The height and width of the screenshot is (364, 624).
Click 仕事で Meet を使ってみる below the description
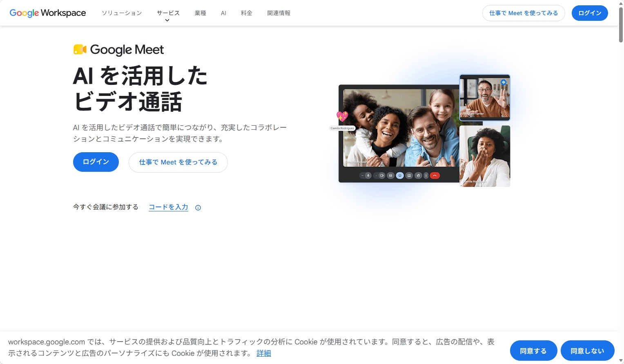click(x=178, y=162)
